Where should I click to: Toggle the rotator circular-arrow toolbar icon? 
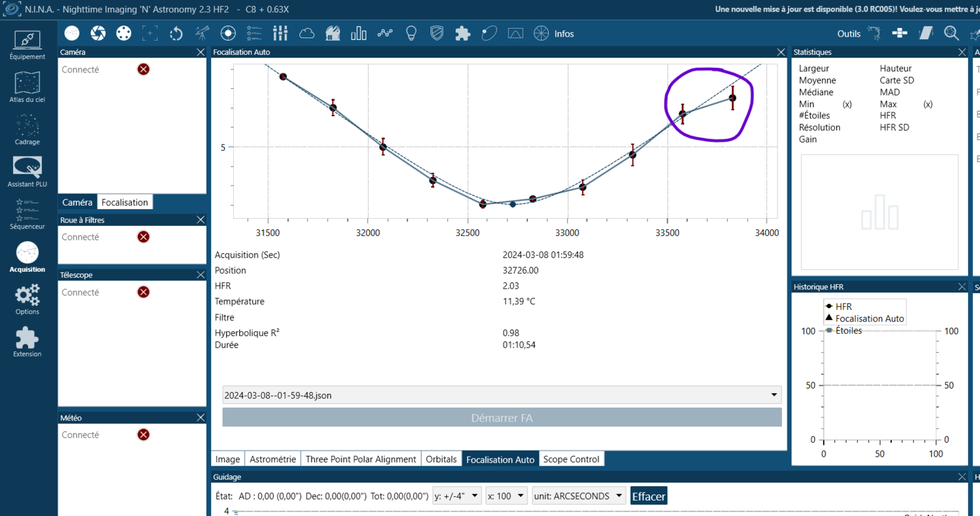176,33
